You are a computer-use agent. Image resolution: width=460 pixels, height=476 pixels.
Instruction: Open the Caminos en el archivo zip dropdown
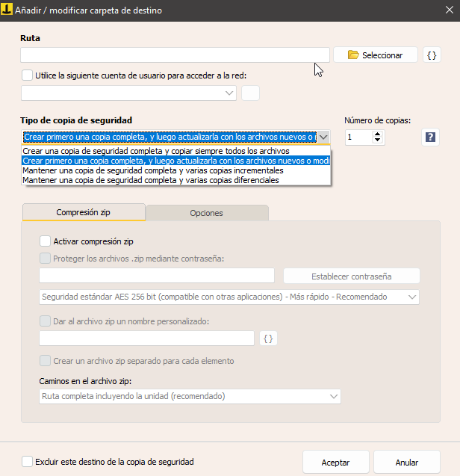190,395
